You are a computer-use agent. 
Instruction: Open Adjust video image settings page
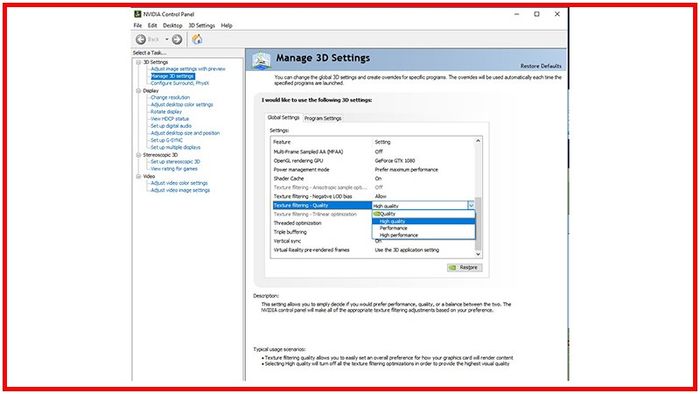[x=180, y=191]
